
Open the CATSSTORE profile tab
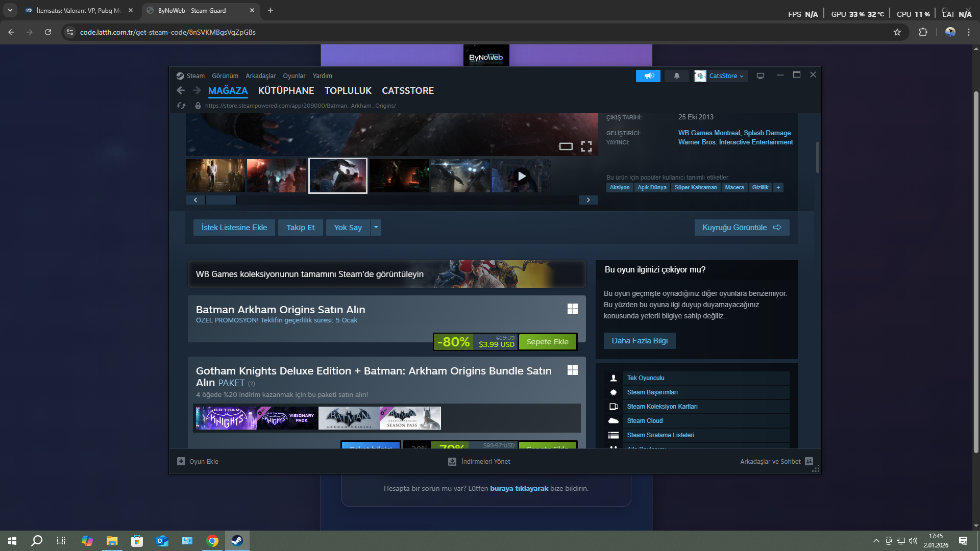coord(408,91)
